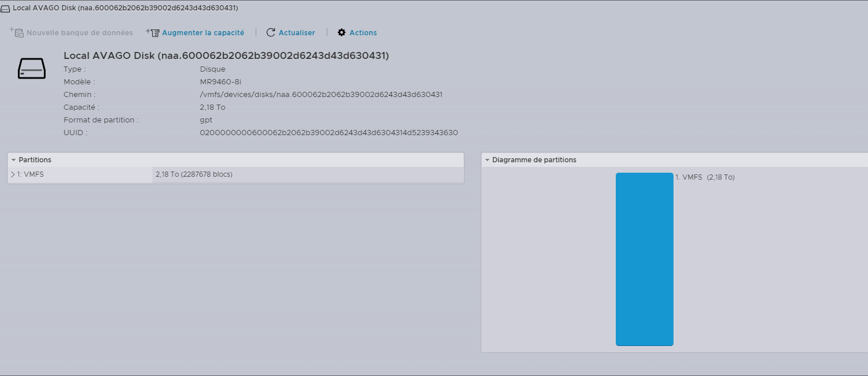Click the 2,18 To (2287678 blocs) size cell
This screenshot has height=376, width=868.
[x=194, y=174]
